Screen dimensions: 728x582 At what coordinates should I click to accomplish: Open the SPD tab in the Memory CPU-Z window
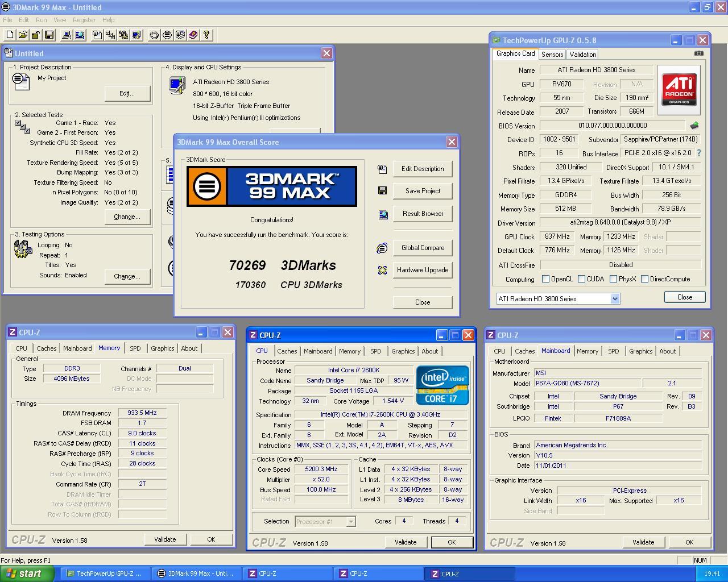[135, 348]
